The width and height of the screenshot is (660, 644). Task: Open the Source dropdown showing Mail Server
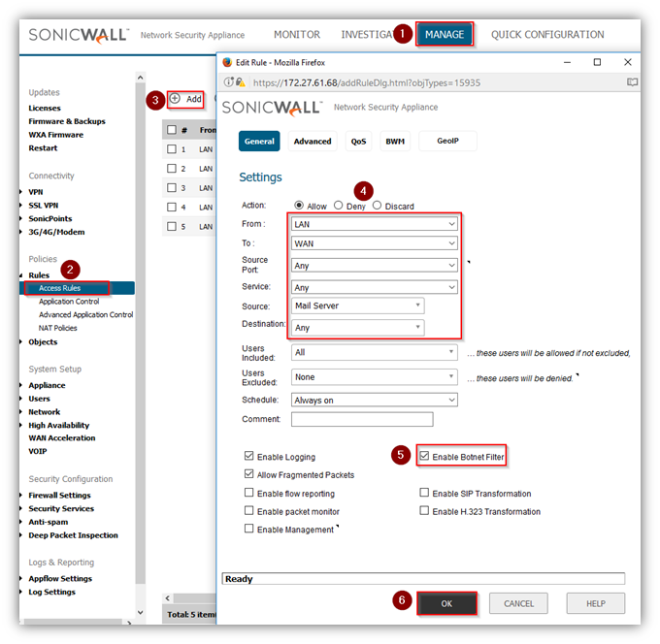tap(358, 306)
